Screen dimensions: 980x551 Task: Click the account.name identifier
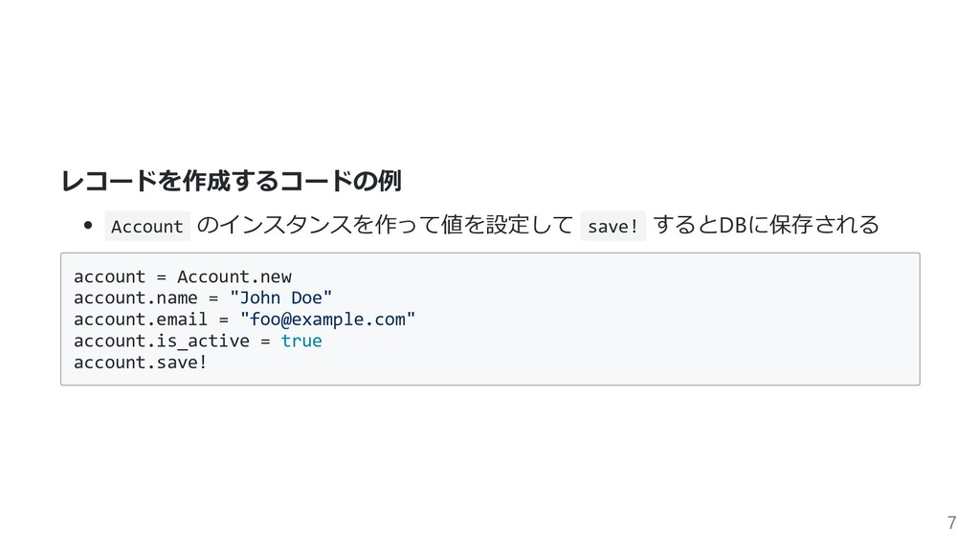135,298
